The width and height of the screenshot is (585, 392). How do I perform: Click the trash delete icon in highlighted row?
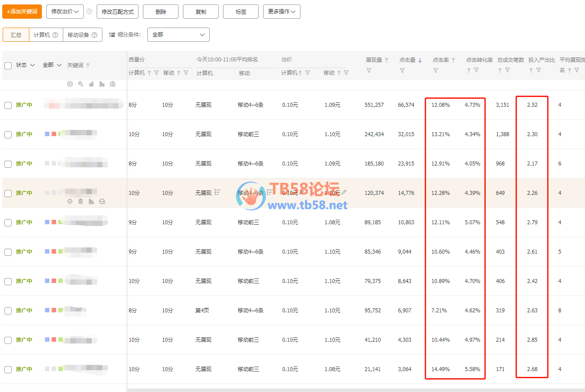coord(81,201)
